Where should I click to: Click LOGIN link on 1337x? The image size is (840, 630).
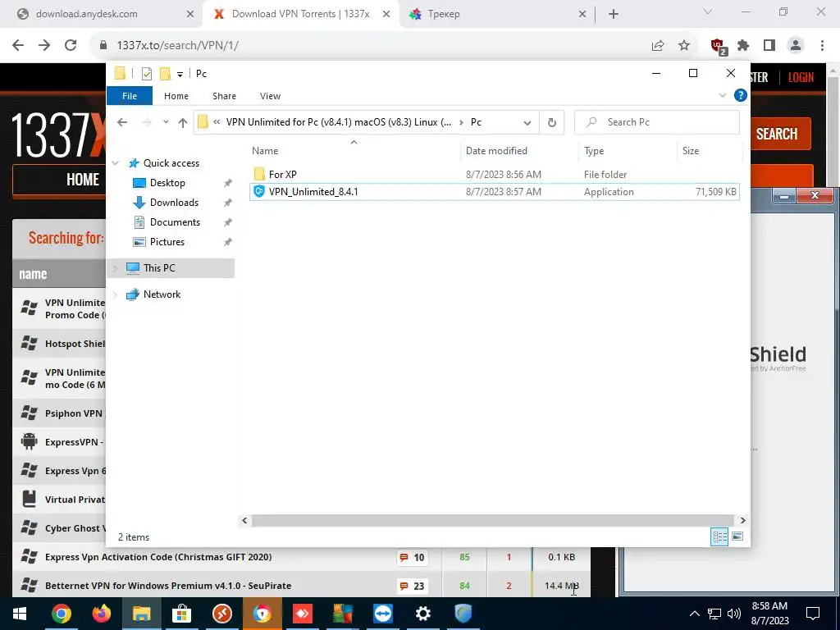pos(801,77)
